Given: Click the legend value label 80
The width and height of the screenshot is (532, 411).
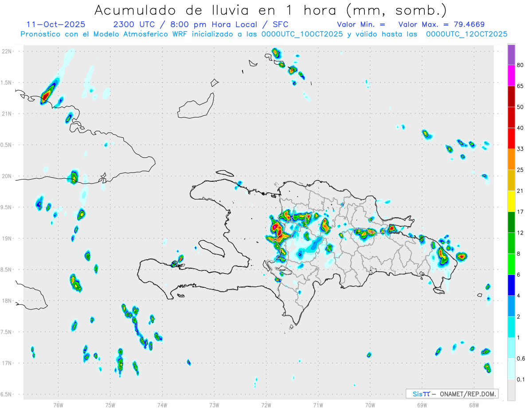Looking at the screenshot, I should click(x=520, y=65).
